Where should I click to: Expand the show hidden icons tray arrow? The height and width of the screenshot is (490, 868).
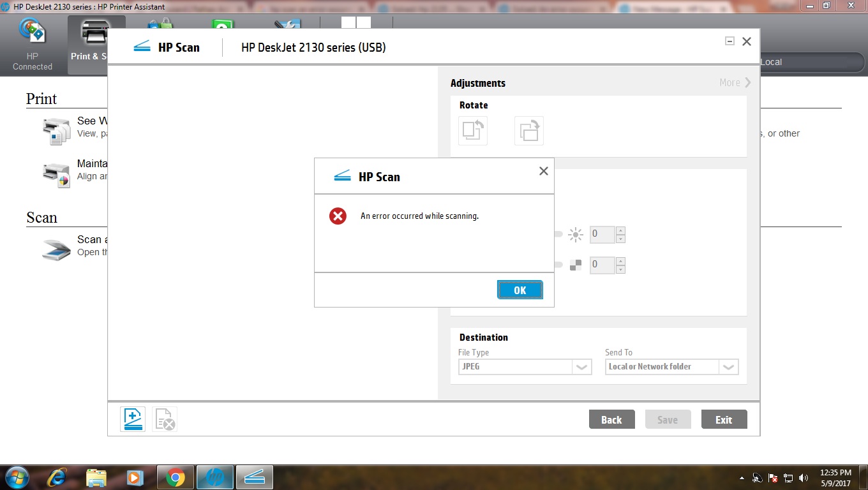click(x=742, y=477)
